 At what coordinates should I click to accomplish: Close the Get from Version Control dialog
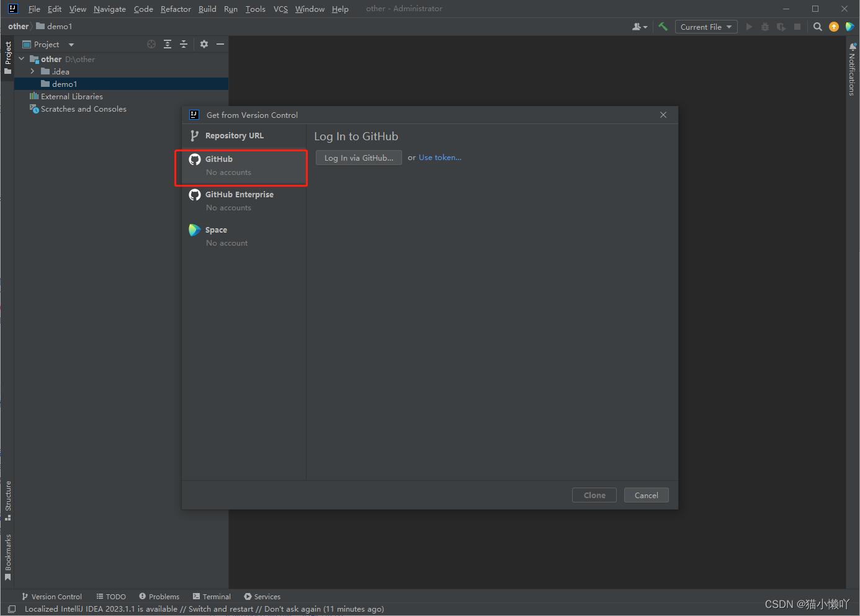(x=663, y=115)
